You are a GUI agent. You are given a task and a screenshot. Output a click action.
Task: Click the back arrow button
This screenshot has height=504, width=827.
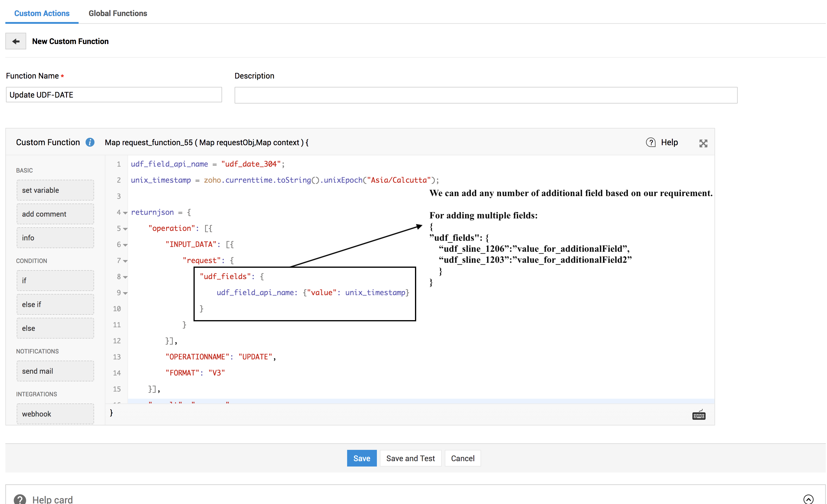15,41
